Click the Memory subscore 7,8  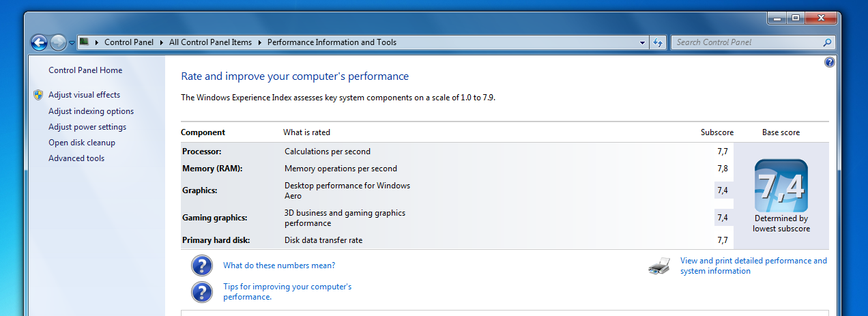tap(723, 169)
